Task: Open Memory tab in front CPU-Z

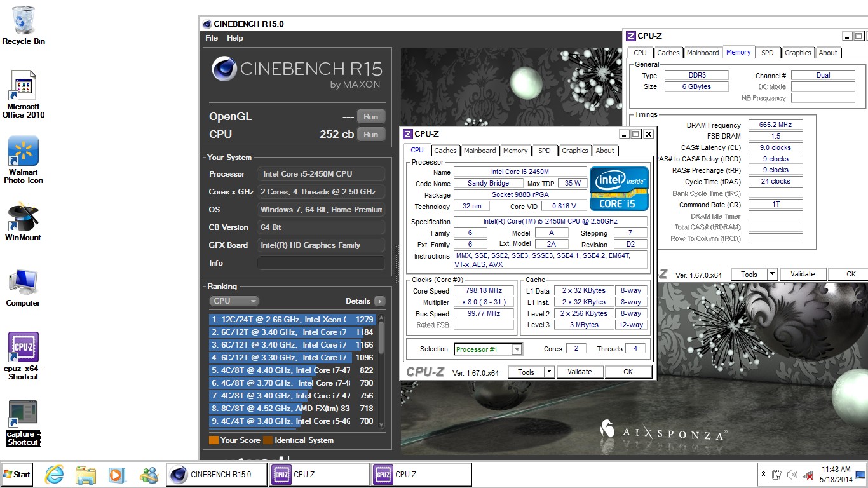Action: tap(515, 151)
